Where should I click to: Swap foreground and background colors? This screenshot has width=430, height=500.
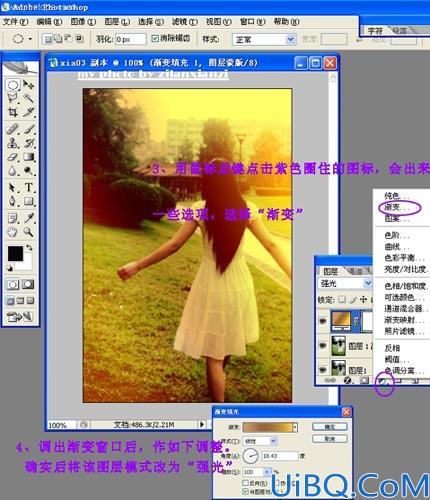pyautogui.click(x=29, y=248)
